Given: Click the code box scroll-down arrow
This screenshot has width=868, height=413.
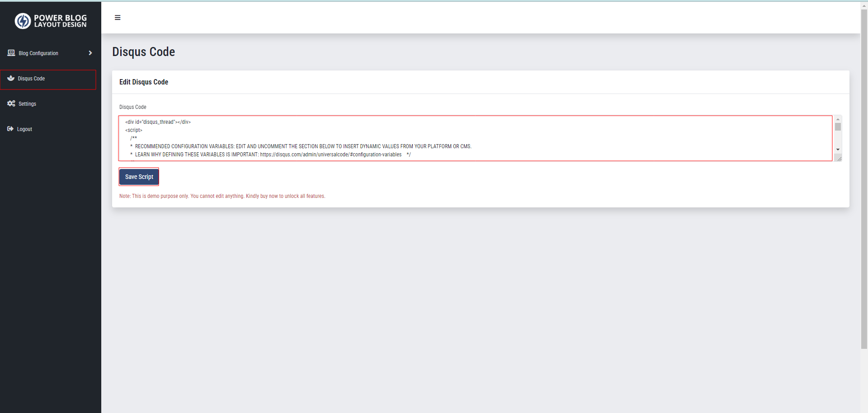Looking at the screenshot, I should click(838, 150).
